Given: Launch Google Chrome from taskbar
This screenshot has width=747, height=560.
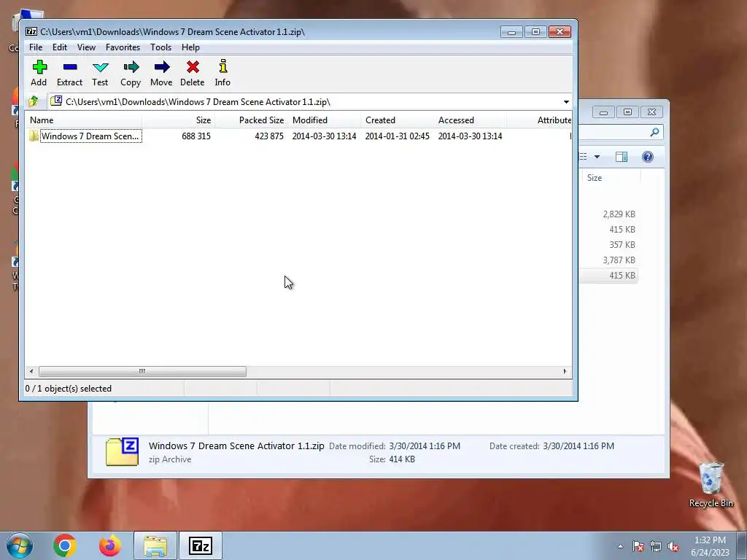Looking at the screenshot, I should click(65, 545).
